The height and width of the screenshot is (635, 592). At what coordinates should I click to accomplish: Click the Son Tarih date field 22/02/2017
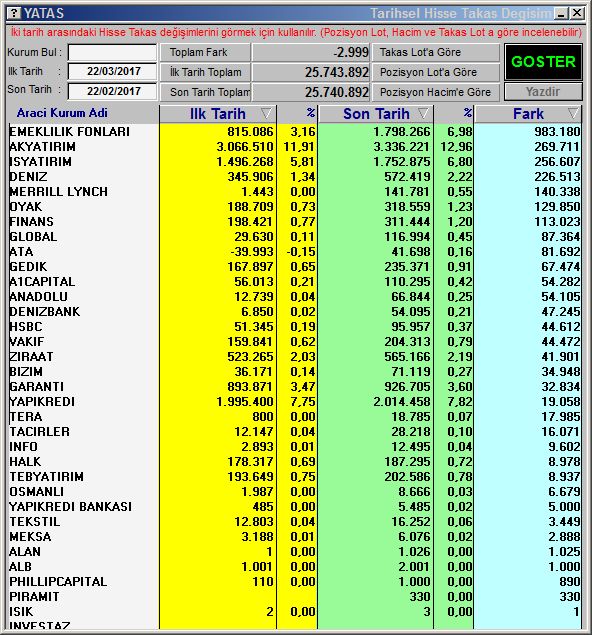pyautogui.click(x=112, y=91)
